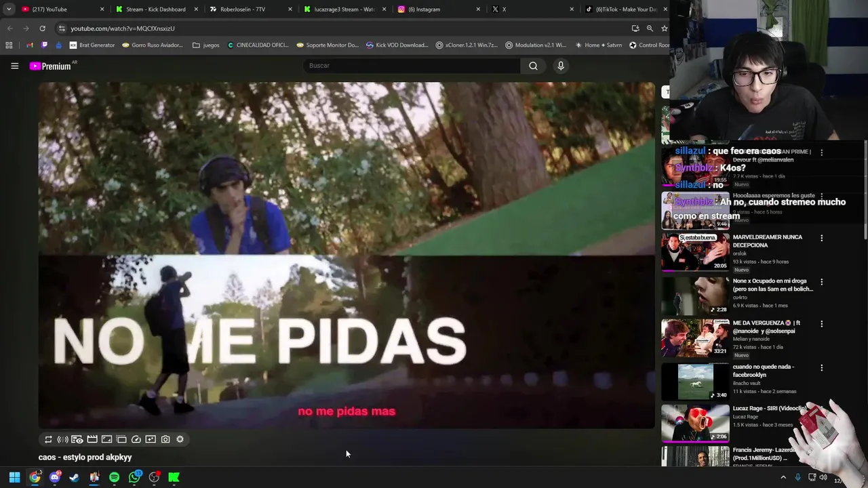868x488 pixels.
Task: Open WhatsApp from the taskbar
Action: [x=134, y=477]
